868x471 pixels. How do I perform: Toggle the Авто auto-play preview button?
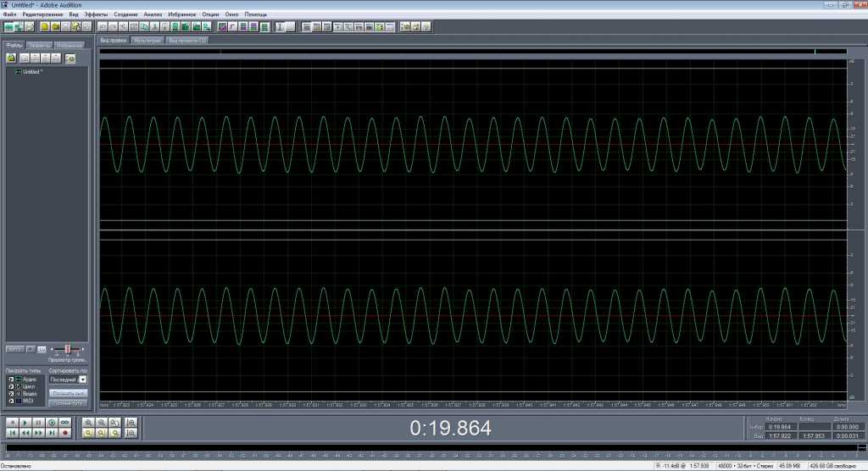click(15, 349)
